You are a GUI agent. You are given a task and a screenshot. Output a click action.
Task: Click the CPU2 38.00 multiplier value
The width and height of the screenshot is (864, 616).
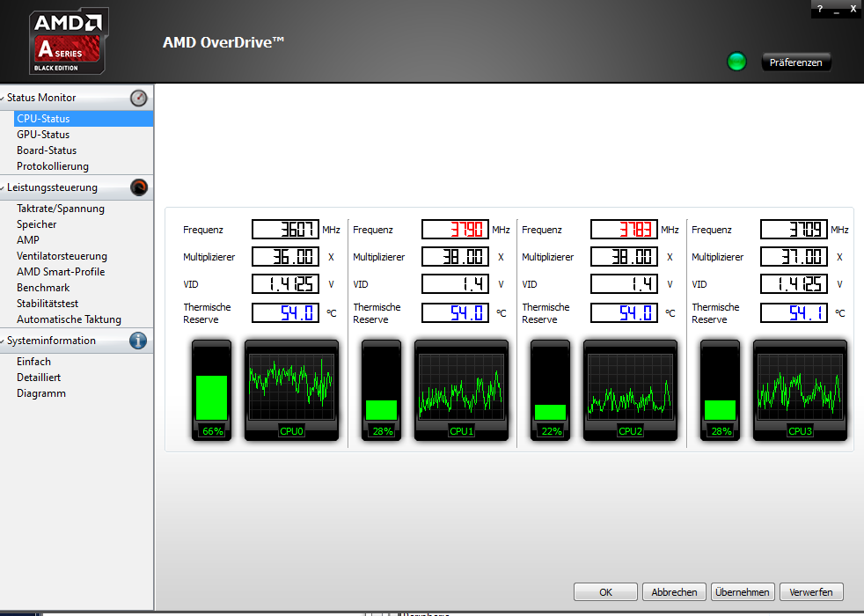click(x=625, y=257)
